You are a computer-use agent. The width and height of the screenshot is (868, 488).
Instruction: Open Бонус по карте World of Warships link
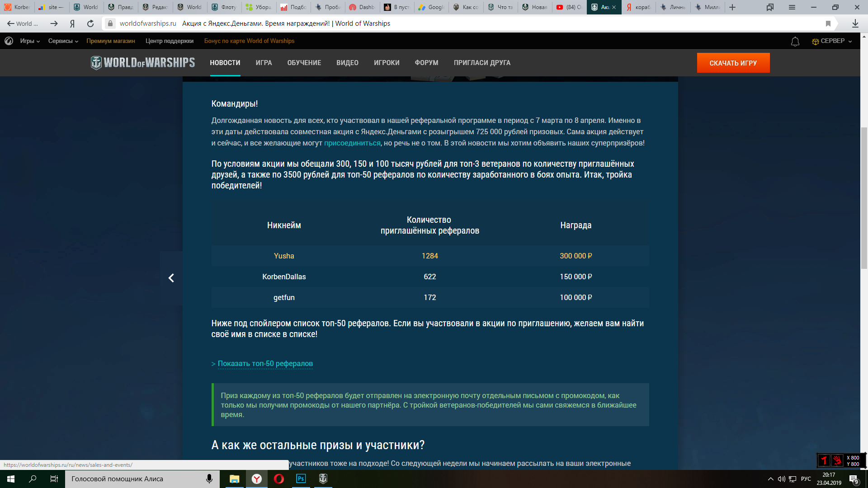(x=250, y=41)
